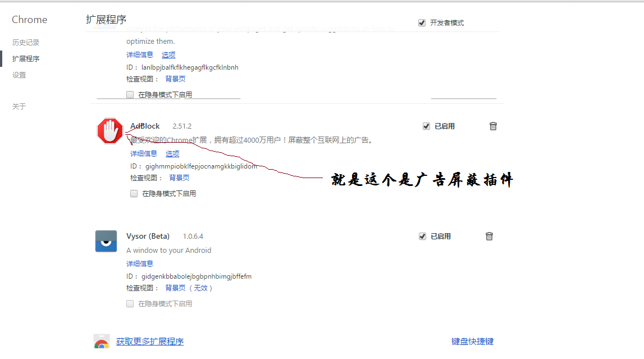Open AdBlock 选项 link

(172, 153)
